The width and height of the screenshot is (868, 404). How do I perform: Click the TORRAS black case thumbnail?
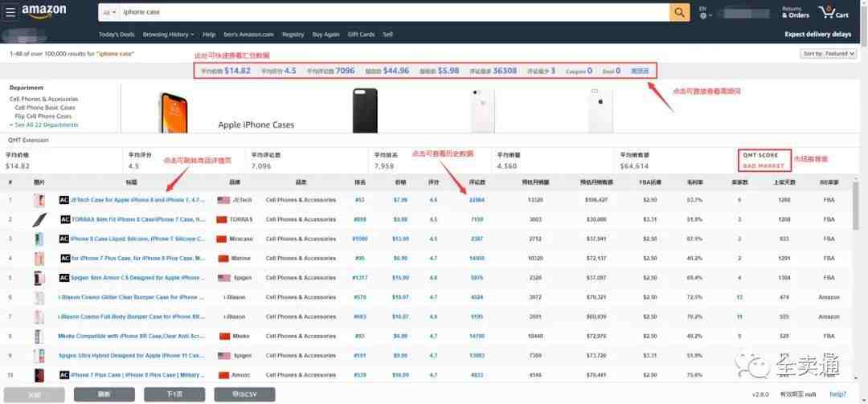[39, 219]
